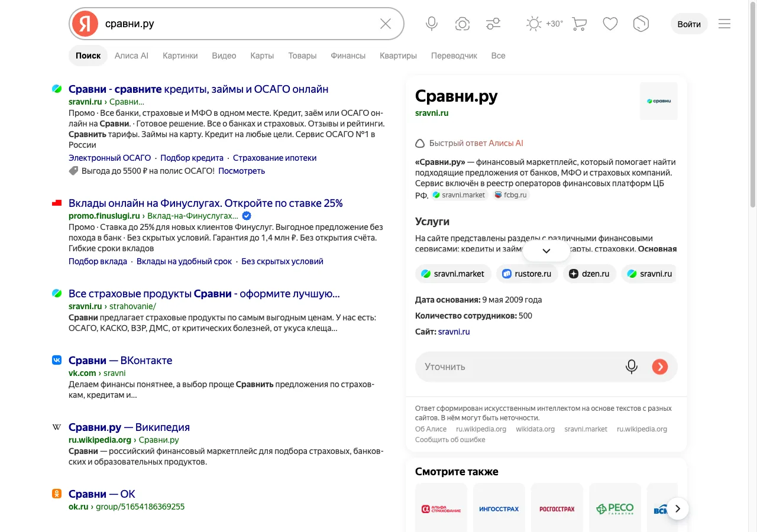Switch to Товары tab
757x532 pixels.
pos(302,56)
